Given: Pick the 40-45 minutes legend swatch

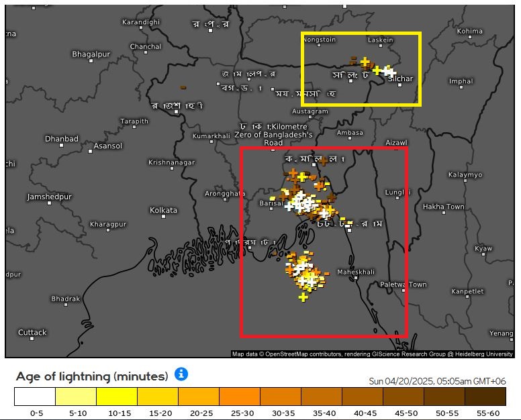Looking at the screenshot, I should click(x=363, y=397).
